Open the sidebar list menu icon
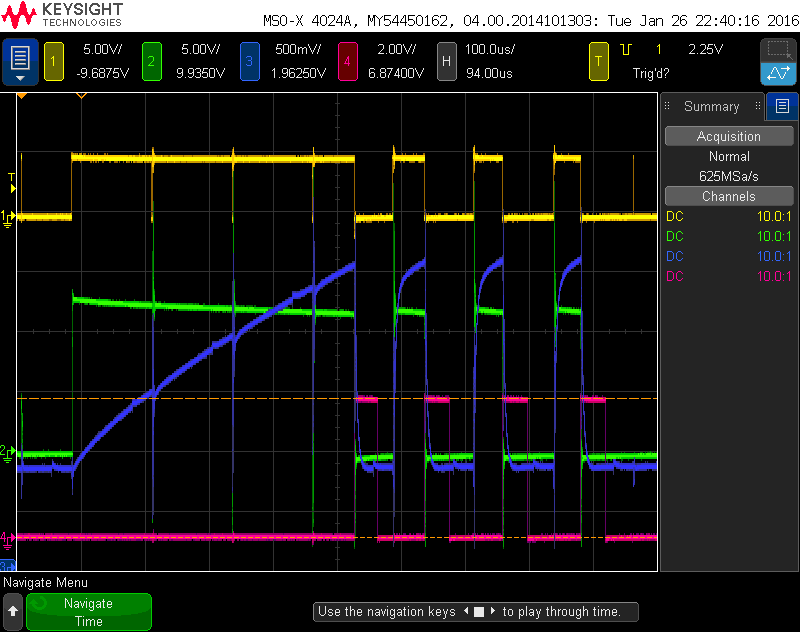The width and height of the screenshot is (800, 632). click(782, 106)
